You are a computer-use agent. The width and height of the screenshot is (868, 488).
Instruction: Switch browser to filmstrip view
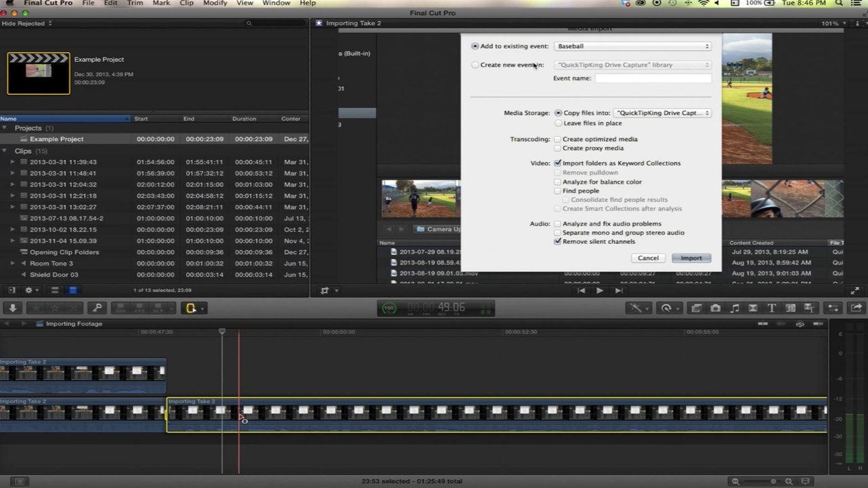coord(56,290)
